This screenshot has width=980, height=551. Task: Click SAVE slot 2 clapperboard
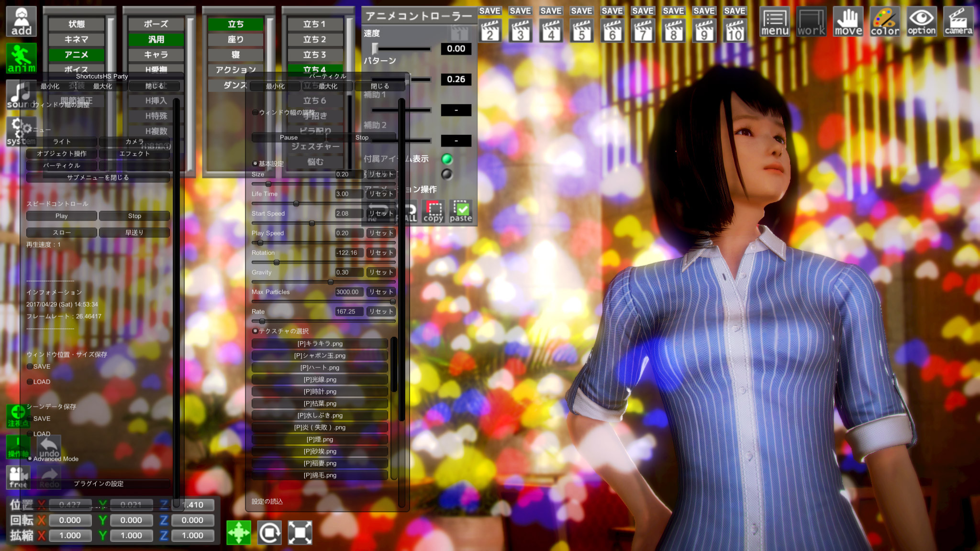tap(490, 30)
